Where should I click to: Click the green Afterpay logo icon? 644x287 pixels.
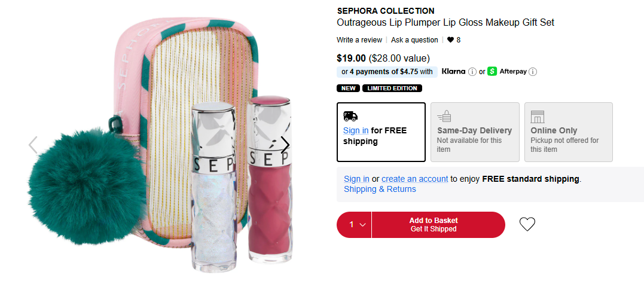(x=493, y=71)
